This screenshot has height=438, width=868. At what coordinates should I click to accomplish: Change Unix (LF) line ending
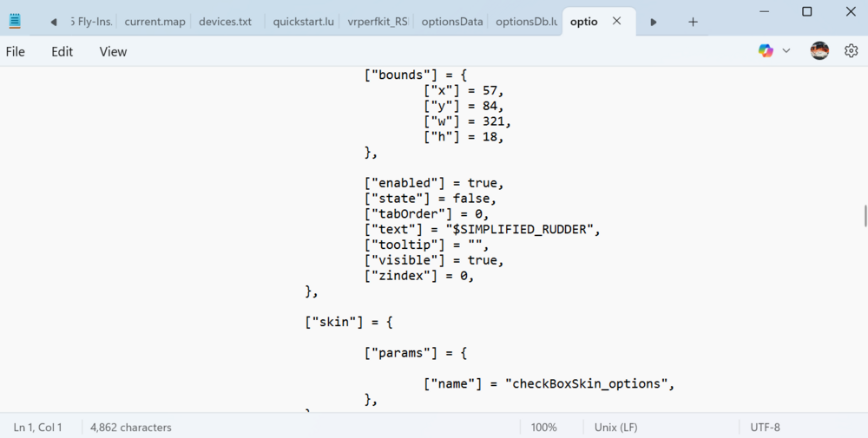(615, 428)
